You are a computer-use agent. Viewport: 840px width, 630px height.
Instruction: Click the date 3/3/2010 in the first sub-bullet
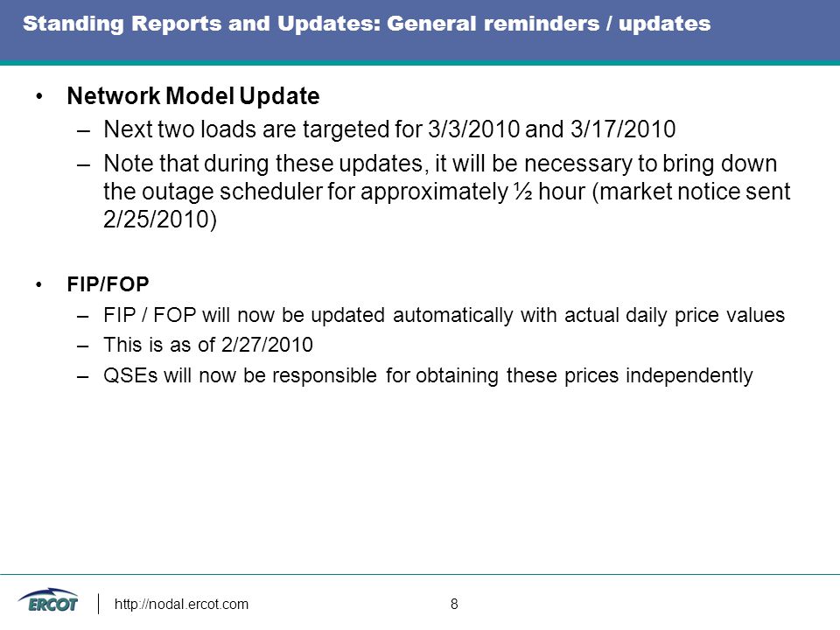(x=473, y=129)
